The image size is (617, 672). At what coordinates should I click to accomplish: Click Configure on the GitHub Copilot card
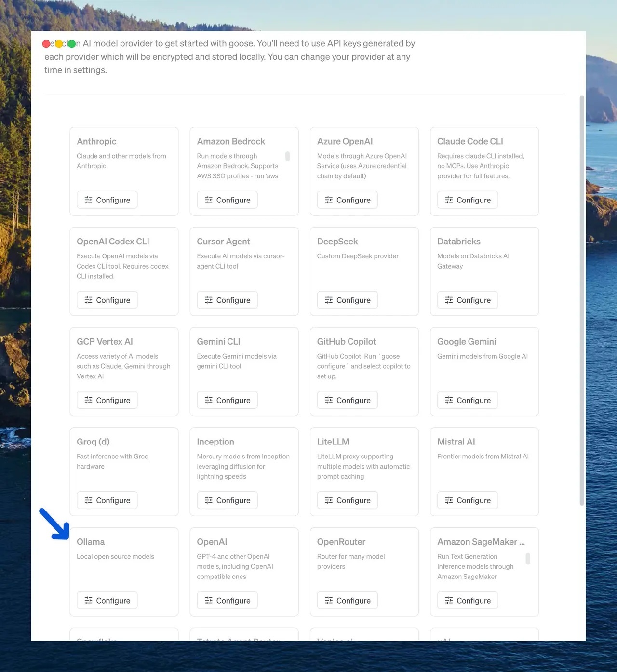pyautogui.click(x=347, y=400)
